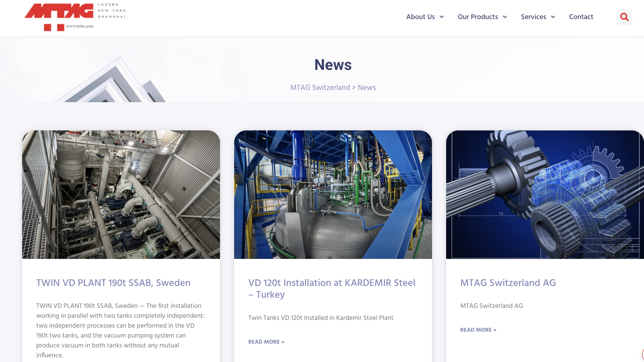Open the Our Products menu
The width and height of the screenshot is (644, 362).
(478, 17)
